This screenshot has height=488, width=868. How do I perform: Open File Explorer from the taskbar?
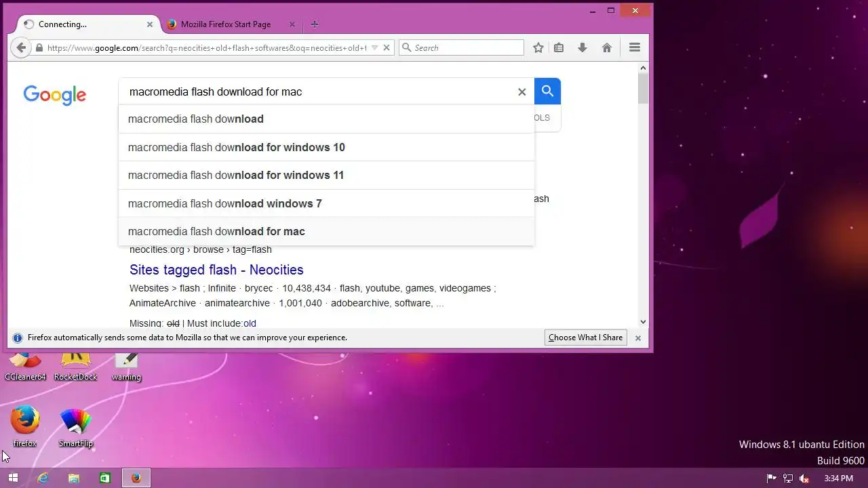tap(74, 478)
